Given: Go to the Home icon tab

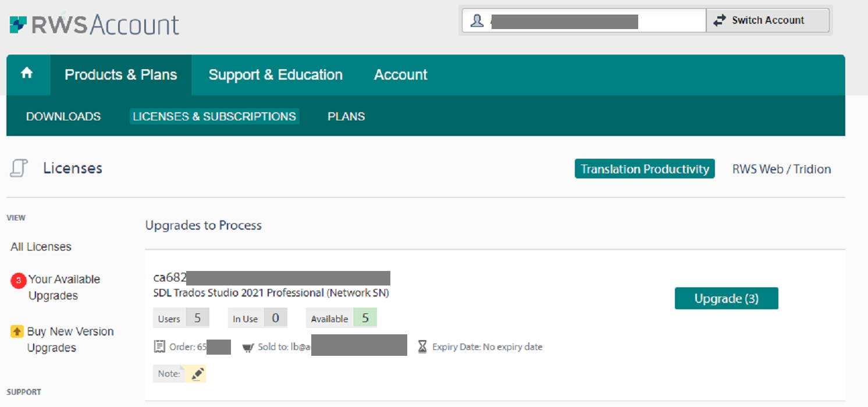Looking at the screenshot, I should (x=27, y=74).
